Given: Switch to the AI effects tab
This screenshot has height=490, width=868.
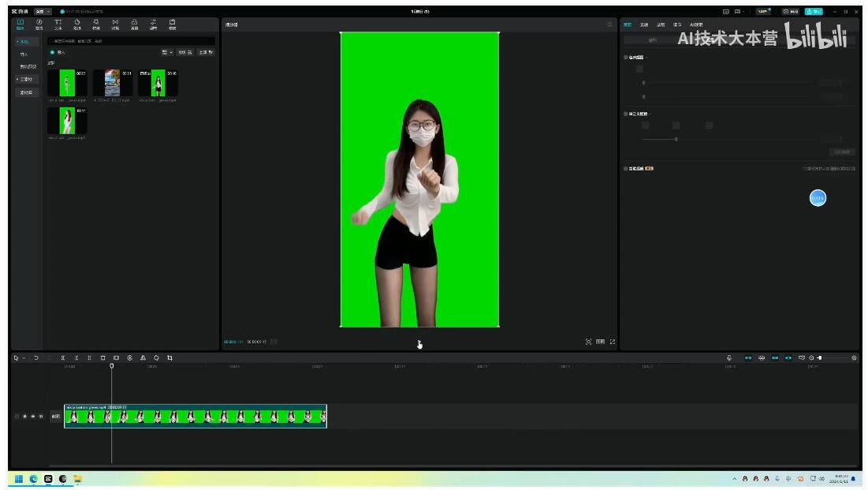Looking at the screenshot, I should 696,24.
